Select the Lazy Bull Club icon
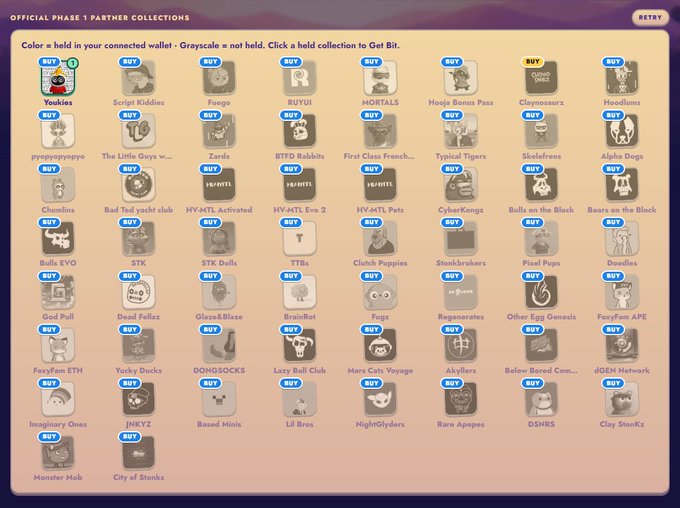The width and height of the screenshot is (680, 508). [x=300, y=346]
